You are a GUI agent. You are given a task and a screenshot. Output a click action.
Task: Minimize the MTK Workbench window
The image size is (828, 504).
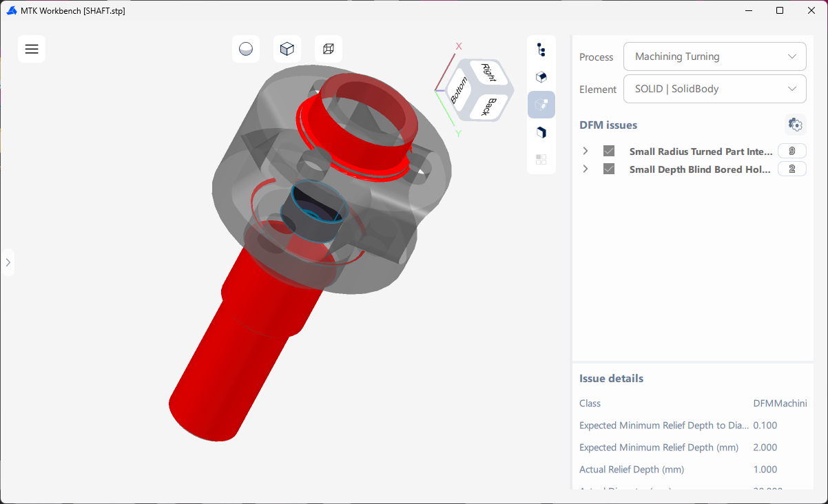click(748, 10)
